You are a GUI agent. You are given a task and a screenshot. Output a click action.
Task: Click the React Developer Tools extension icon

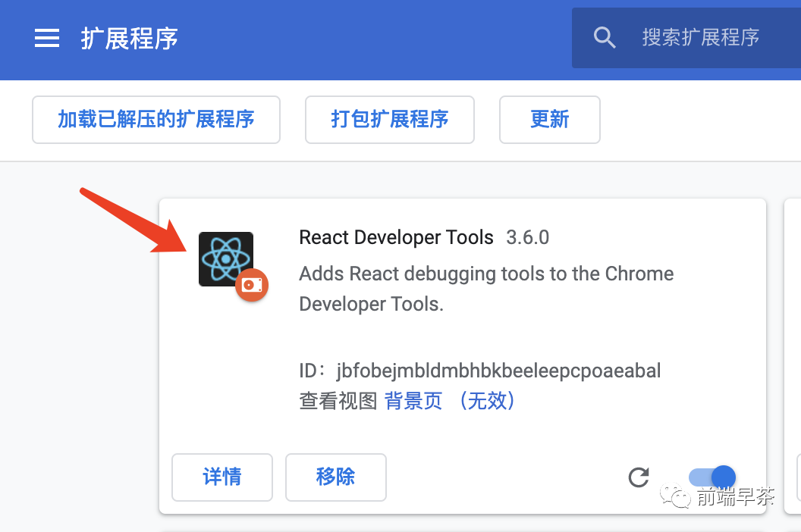click(226, 259)
